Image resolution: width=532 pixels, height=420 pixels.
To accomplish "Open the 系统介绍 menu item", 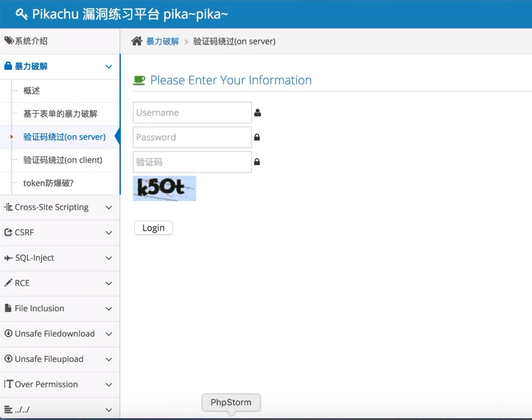I will 59,41.
